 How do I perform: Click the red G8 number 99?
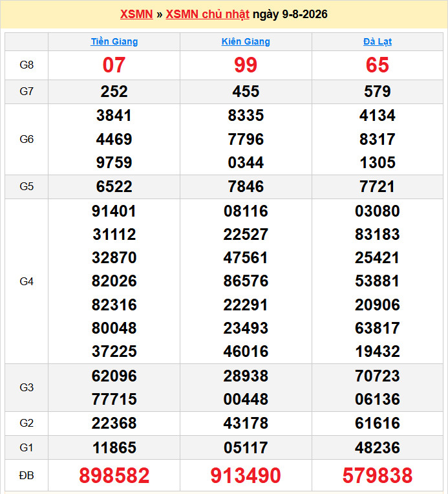[246, 65]
